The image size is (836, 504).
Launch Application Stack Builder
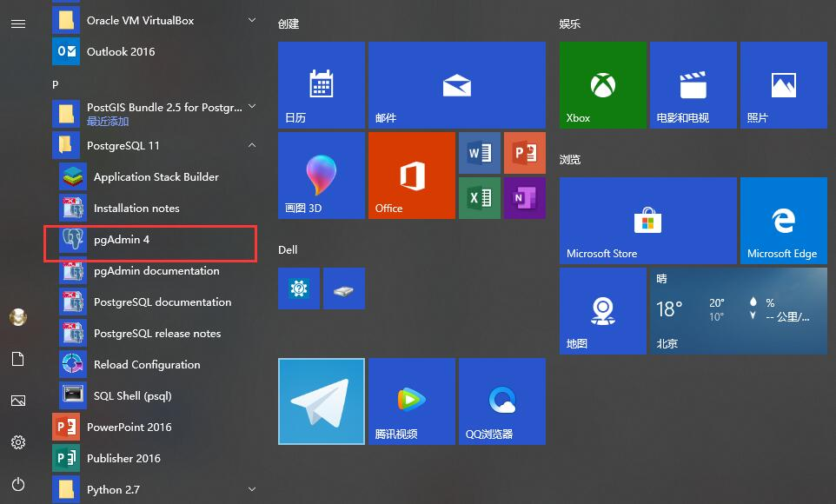[158, 177]
